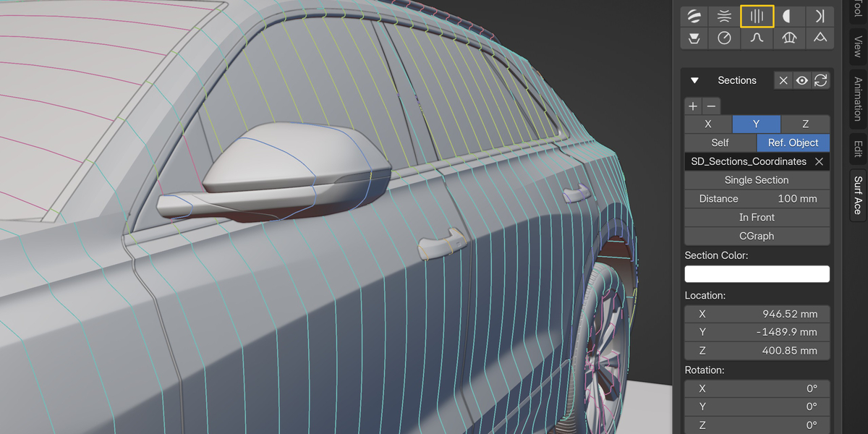
Task: Toggle Sections visibility with the eye icon
Action: (801, 80)
